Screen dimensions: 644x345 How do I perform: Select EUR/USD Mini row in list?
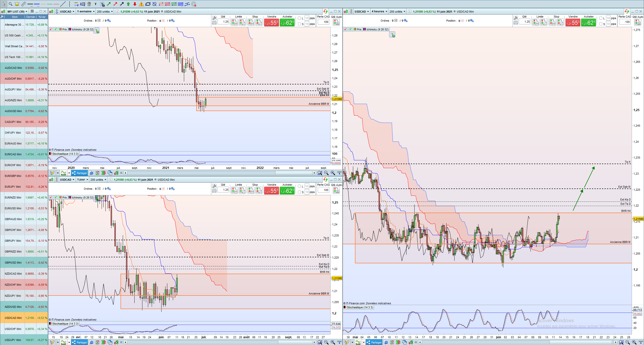click(x=13, y=208)
